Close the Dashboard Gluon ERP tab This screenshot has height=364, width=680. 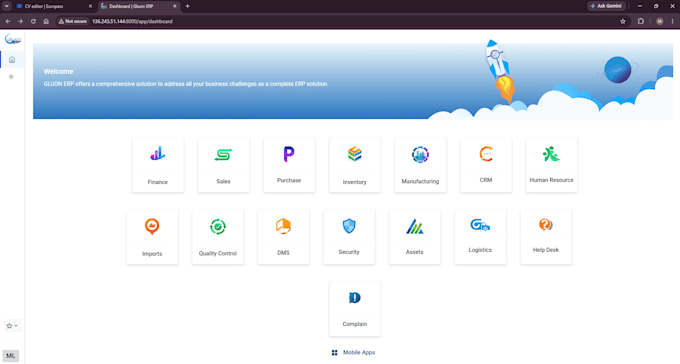coord(175,7)
